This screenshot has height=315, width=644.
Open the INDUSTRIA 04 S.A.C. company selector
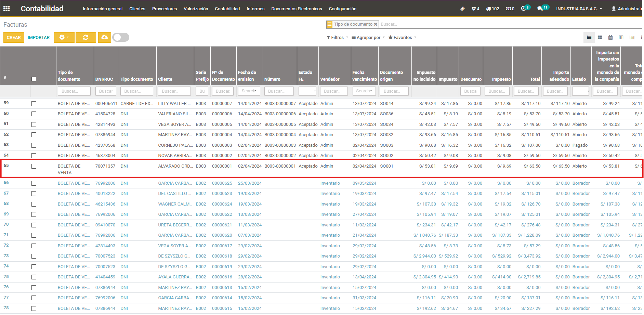pyautogui.click(x=579, y=9)
